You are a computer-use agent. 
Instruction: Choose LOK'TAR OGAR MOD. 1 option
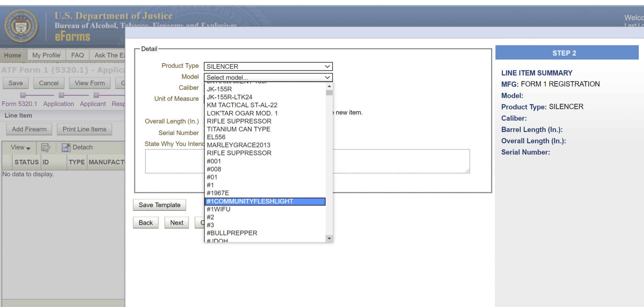pos(265,113)
